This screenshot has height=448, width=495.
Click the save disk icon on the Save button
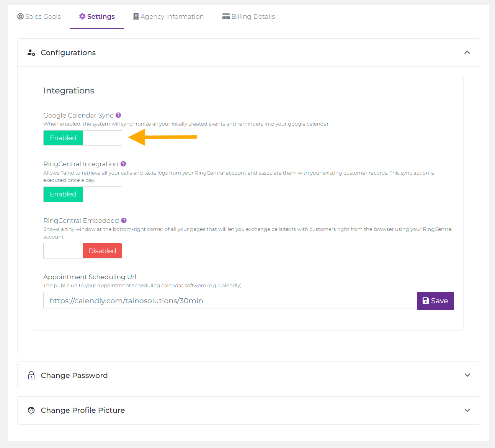click(426, 301)
